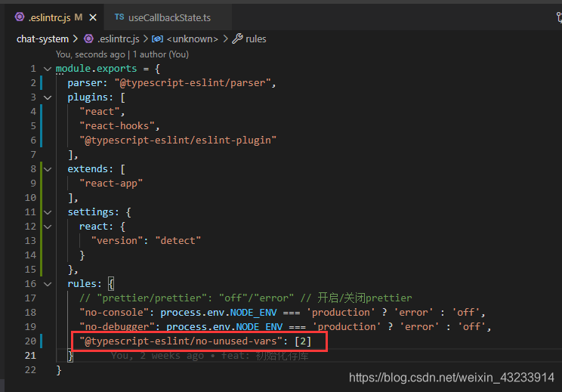Click the "@typescript-eslint/no-unused-vars" rule key
Viewport: 562px width, 392px height.
(181, 341)
